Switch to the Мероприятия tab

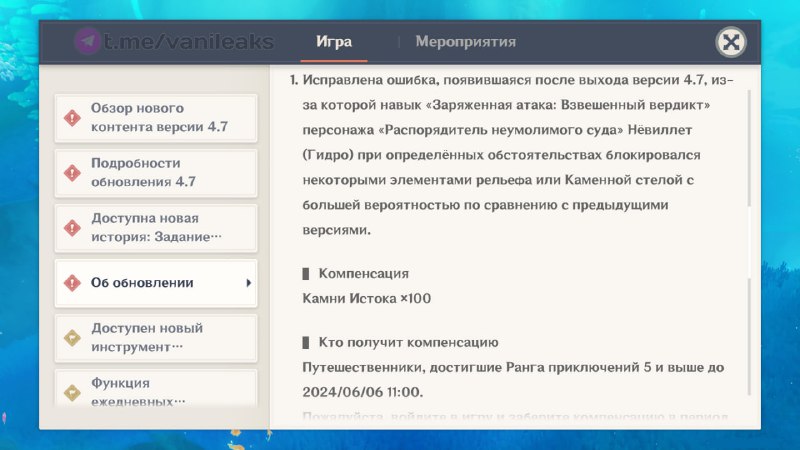(x=465, y=41)
